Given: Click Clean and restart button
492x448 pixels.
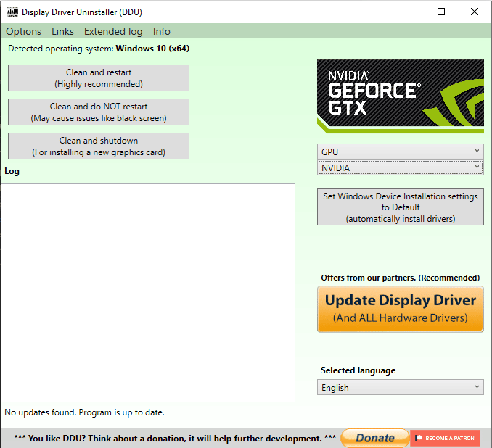Looking at the screenshot, I should (99, 78).
